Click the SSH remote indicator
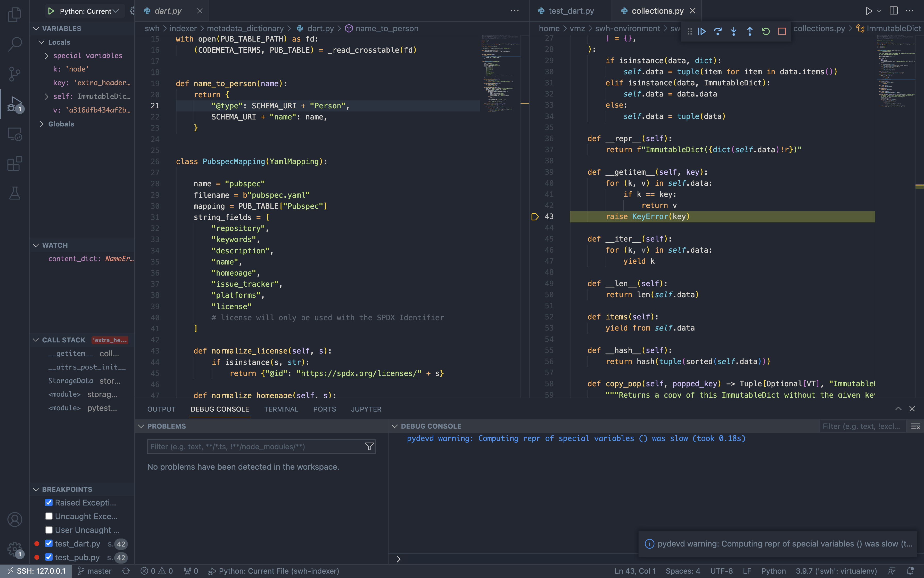This screenshot has height=578, width=924. 36,571
